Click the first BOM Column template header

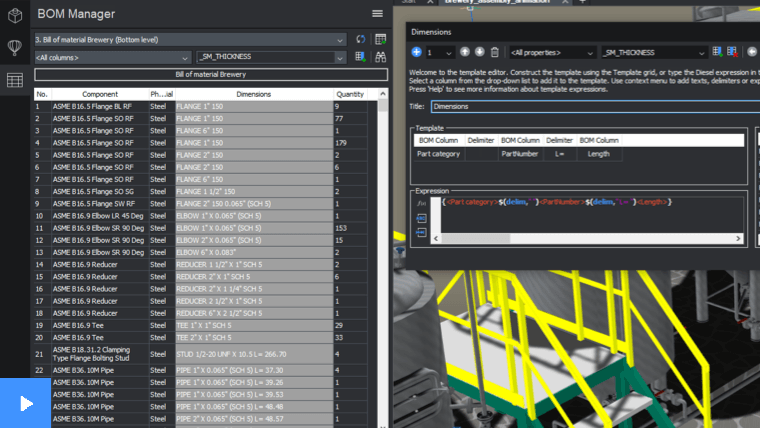click(438, 141)
